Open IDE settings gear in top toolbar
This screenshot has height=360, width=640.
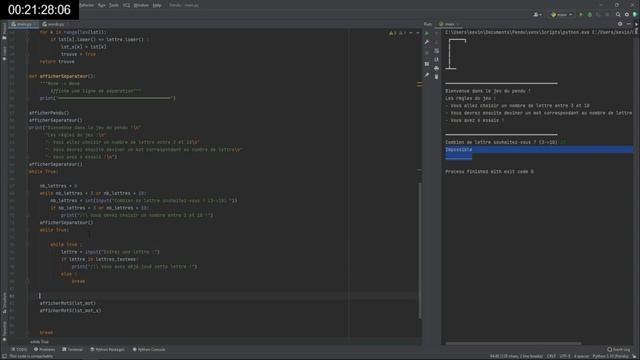[x=627, y=15]
